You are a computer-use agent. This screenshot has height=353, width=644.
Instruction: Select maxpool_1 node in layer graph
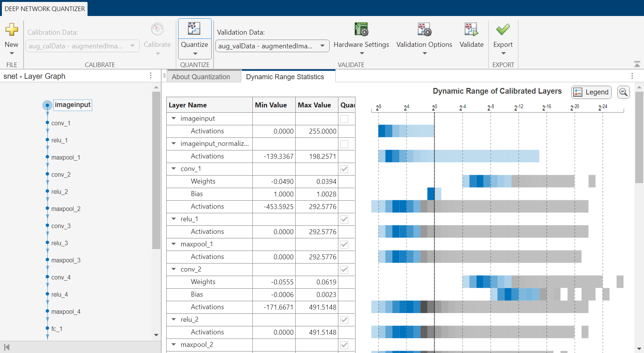(x=65, y=157)
